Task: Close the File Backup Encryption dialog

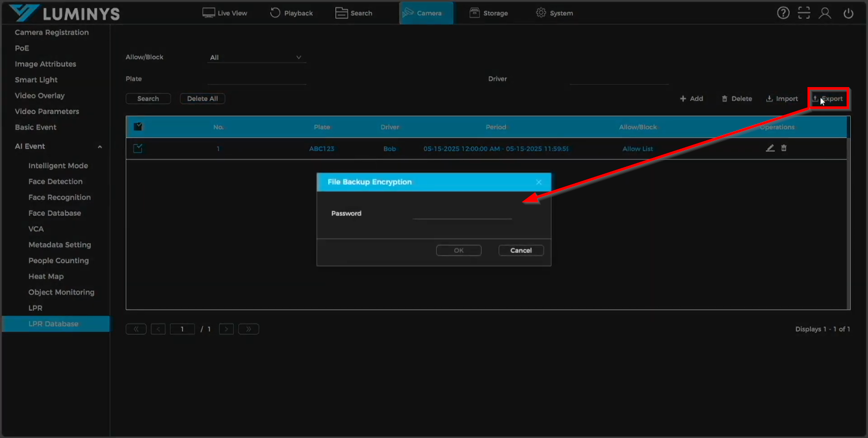Action: (539, 182)
